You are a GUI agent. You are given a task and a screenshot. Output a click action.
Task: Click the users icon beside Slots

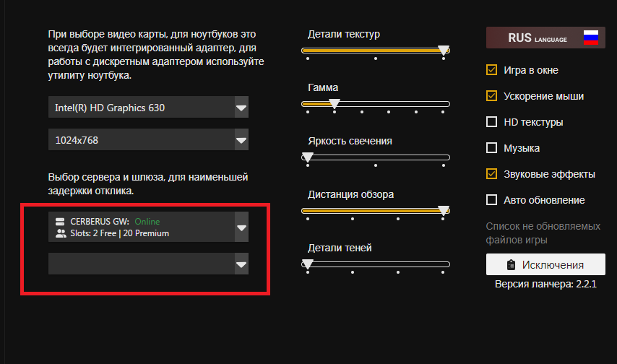(x=61, y=233)
